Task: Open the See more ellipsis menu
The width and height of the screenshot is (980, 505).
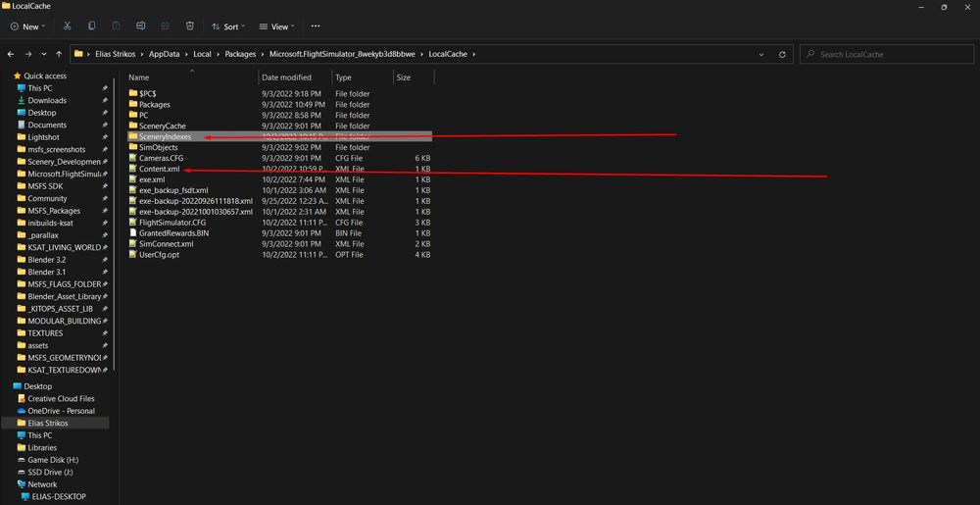Action: coord(315,26)
